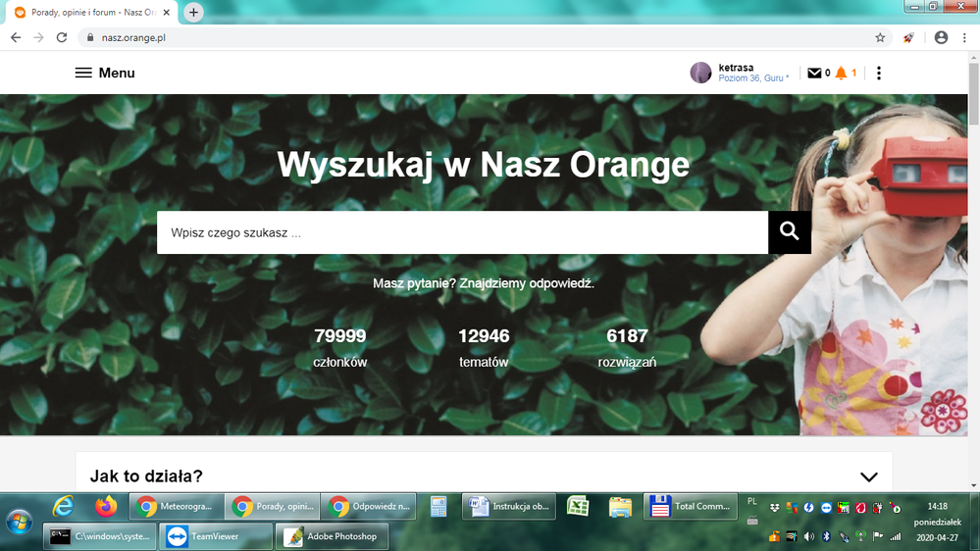
Task: Click the browser back arrow
Action: pos(16,37)
